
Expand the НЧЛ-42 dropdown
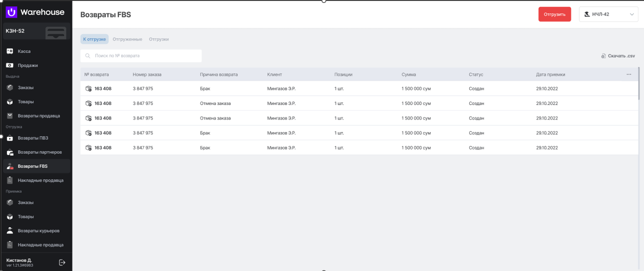pyautogui.click(x=608, y=14)
